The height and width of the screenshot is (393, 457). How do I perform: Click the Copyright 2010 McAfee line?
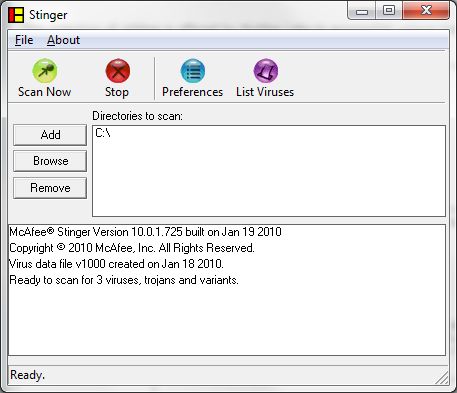point(132,248)
